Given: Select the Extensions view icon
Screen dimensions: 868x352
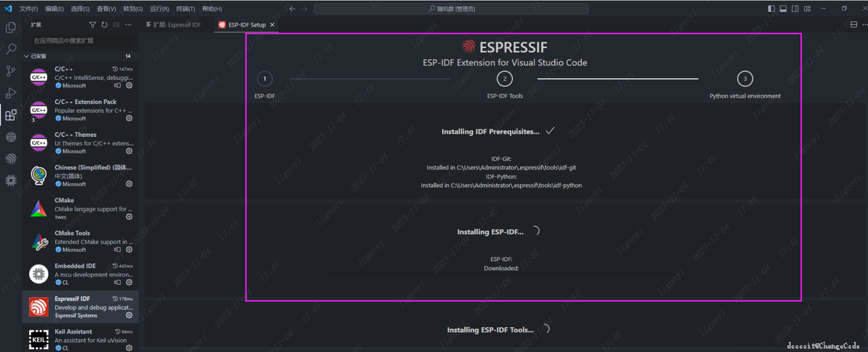Looking at the screenshot, I should pos(11,115).
